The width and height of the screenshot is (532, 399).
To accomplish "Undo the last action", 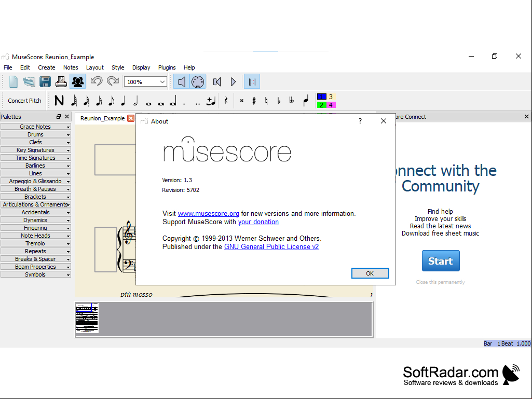I will [x=97, y=81].
